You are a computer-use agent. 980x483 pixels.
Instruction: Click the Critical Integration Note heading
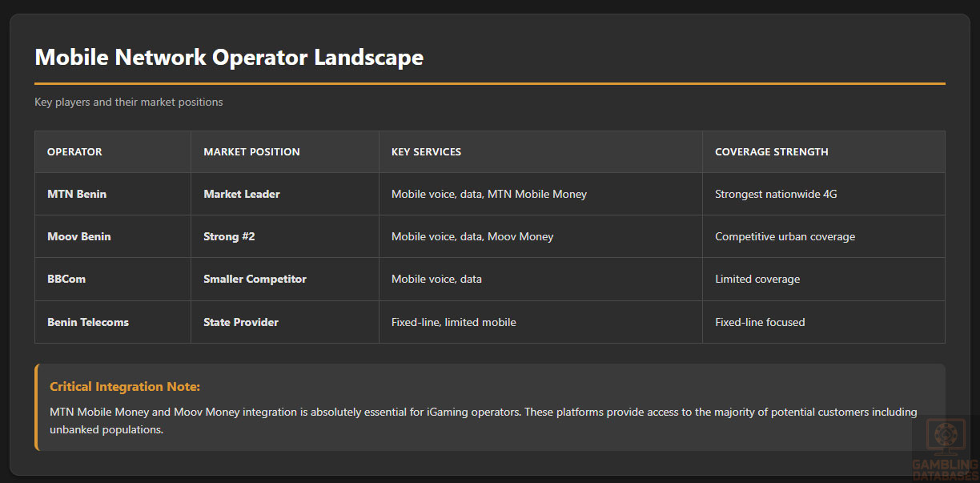[125, 387]
